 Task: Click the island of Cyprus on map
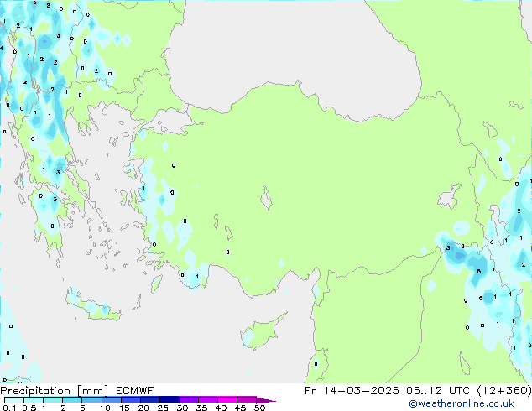(261, 332)
